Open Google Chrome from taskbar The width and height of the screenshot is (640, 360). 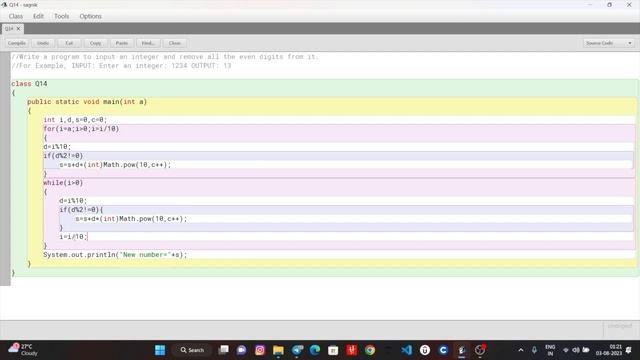[370, 350]
